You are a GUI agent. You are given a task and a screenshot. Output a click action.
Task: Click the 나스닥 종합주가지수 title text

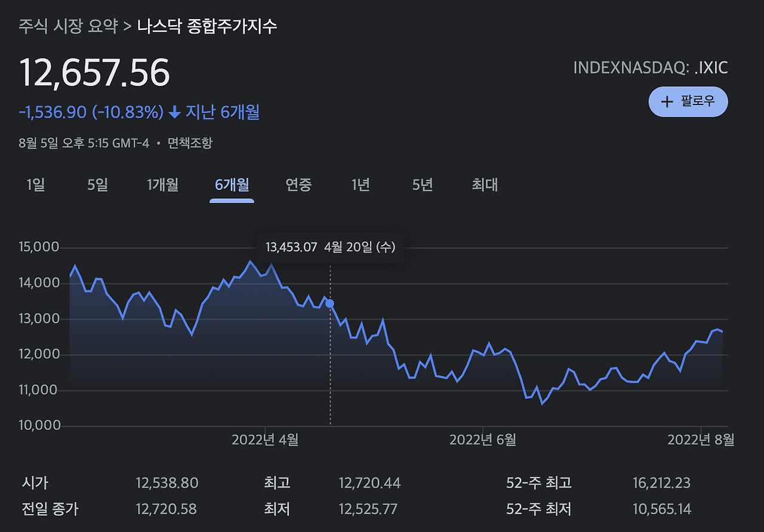[x=208, y=26]
